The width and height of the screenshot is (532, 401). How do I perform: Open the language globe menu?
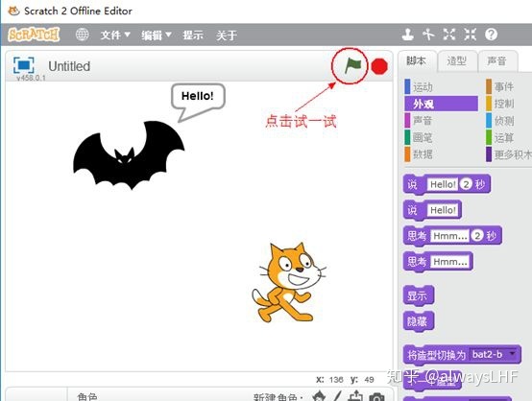click(83, 35)
